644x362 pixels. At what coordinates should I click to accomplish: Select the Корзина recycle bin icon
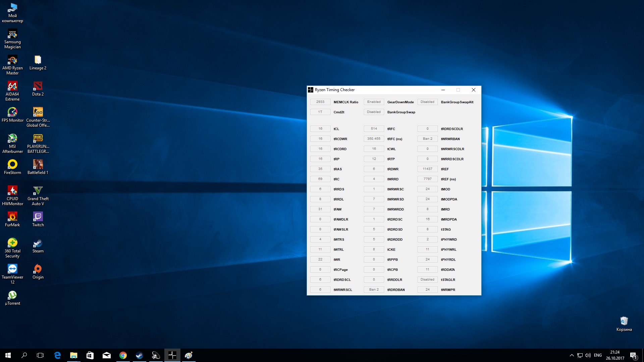(x=624, y=321)
